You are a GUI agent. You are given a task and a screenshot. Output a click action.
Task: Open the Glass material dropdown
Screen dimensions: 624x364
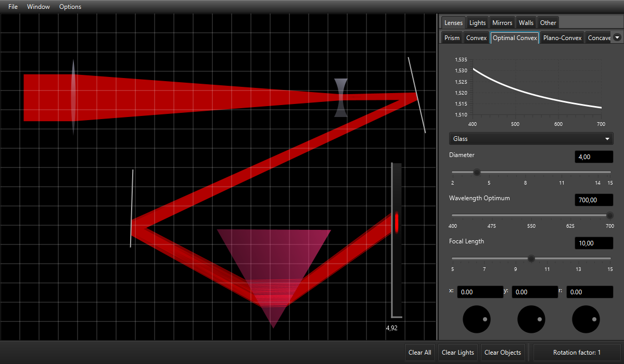(531, 138)
